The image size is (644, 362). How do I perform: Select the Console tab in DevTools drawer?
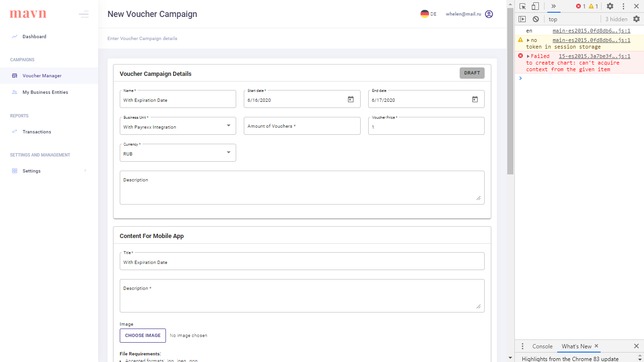[x=542, y=346]
